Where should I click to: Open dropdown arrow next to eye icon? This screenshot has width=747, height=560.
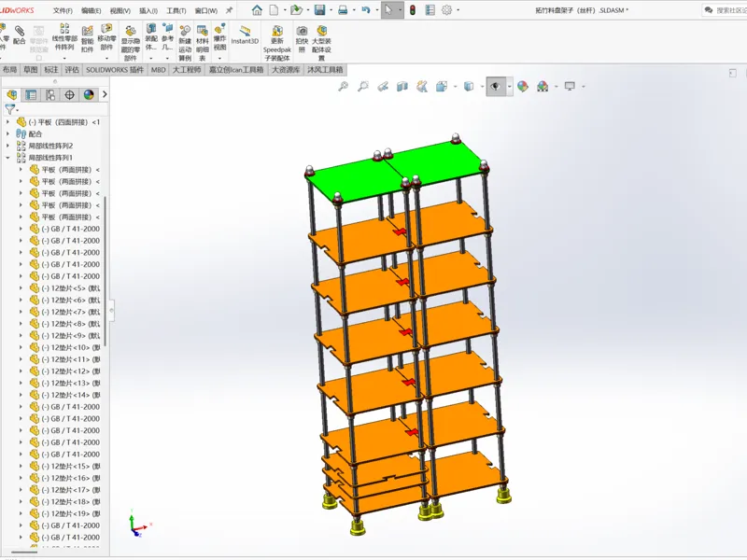(x=509, y=87)
